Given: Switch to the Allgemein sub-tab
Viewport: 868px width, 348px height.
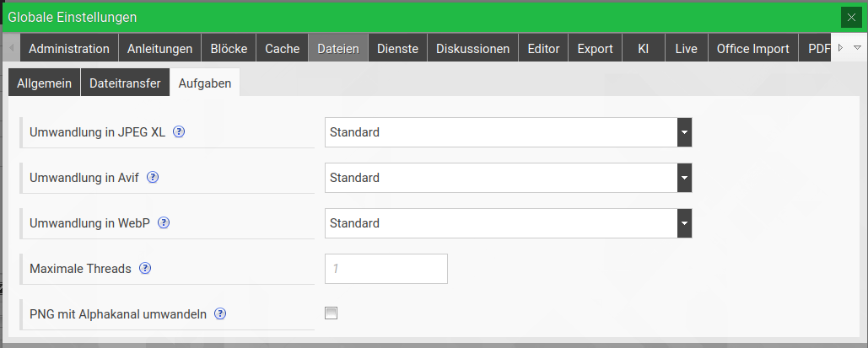Looking at the screenshot, I should pyautogui.click(x=44, y=83).
